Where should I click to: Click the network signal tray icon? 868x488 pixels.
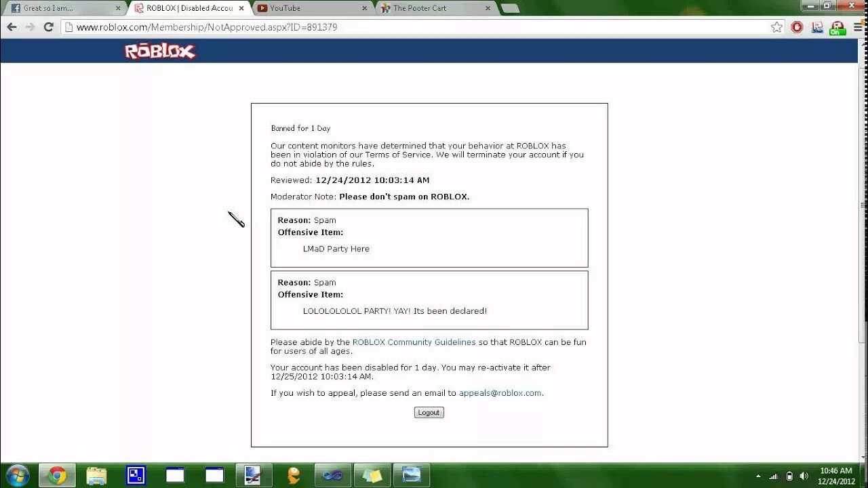pyautogui.click(x=773, y=476)
